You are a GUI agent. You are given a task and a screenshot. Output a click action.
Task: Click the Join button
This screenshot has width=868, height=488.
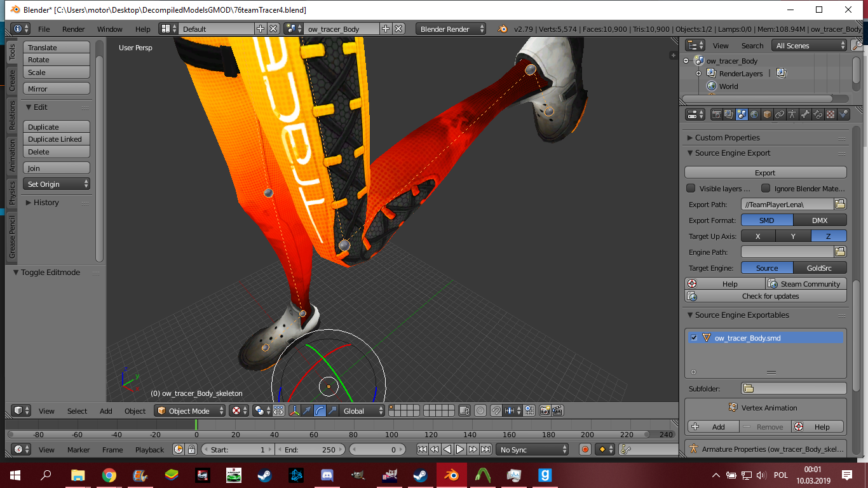(57, 168)
